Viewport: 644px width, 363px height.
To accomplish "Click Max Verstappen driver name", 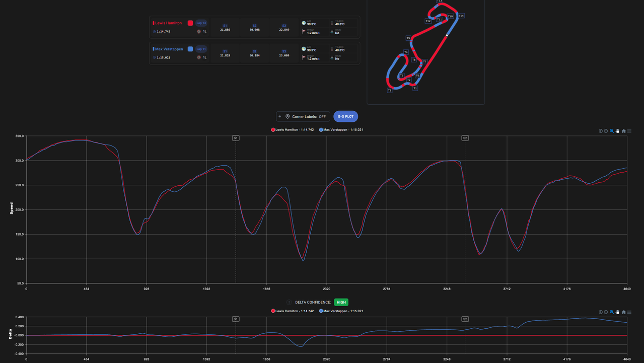I will [x=169, y=49].
